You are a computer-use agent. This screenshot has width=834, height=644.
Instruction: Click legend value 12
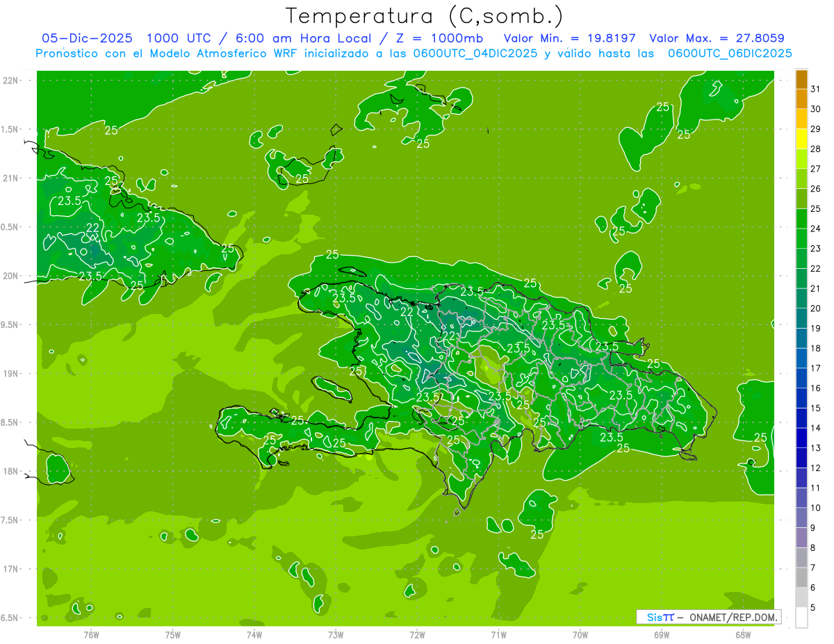(815, 468)
